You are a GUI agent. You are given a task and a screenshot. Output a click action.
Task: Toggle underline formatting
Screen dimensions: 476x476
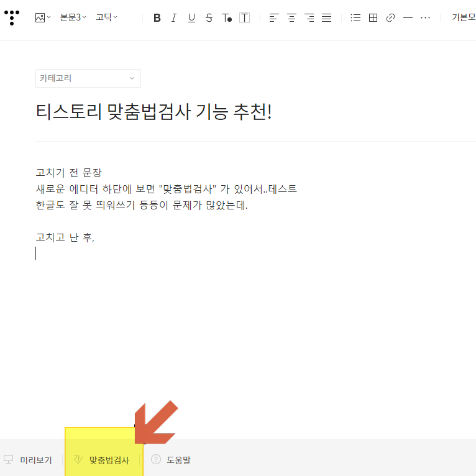[x=191, y=18]
